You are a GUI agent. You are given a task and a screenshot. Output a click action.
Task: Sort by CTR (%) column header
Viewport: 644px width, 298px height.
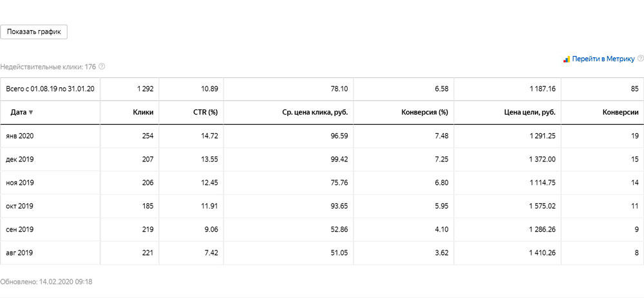(205, 113)
